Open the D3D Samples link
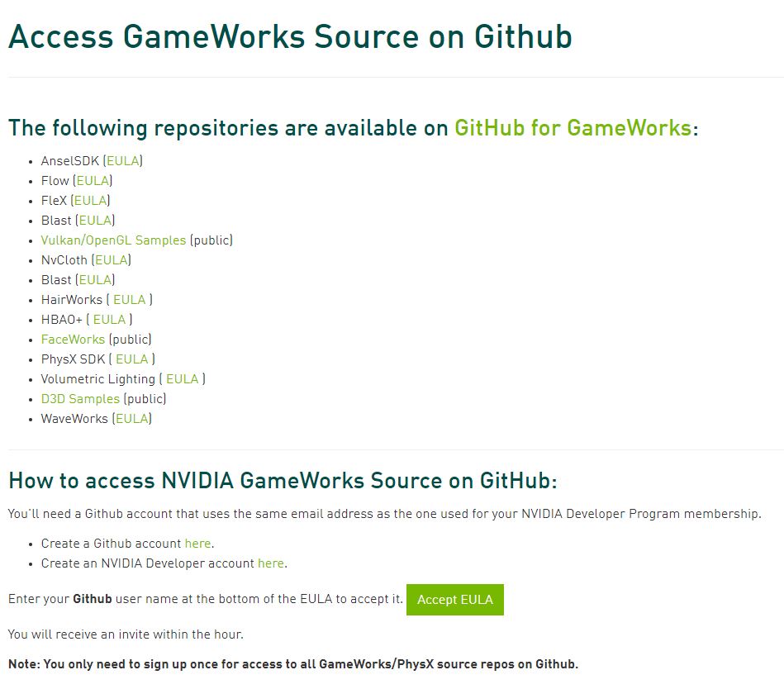The height and width of the screenshot is (689, 784). 80,399
